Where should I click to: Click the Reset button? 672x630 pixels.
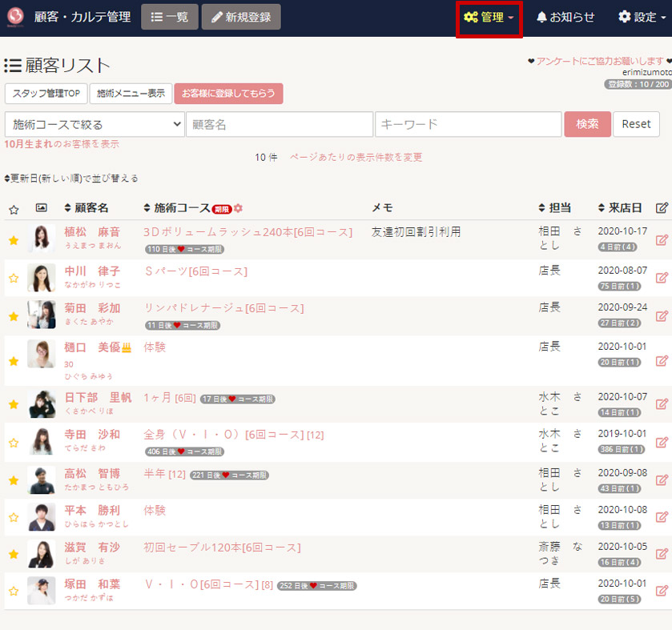(x=636, y=124)
